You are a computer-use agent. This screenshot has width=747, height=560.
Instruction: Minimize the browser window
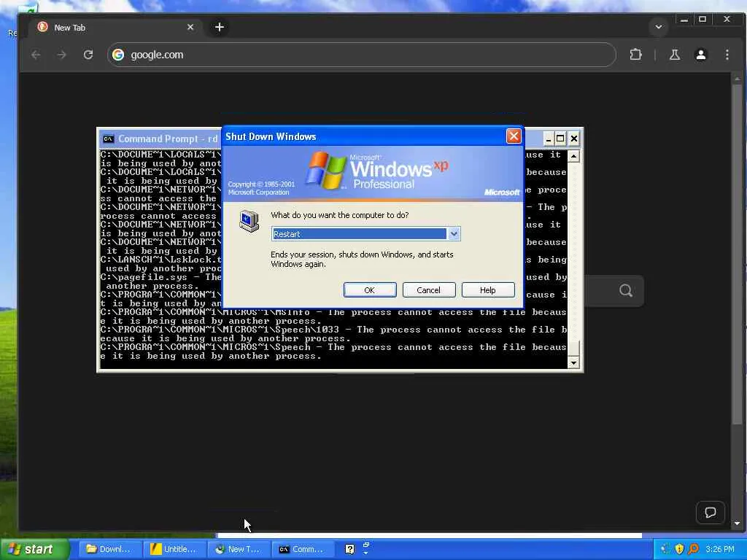(x=684, y=20)
